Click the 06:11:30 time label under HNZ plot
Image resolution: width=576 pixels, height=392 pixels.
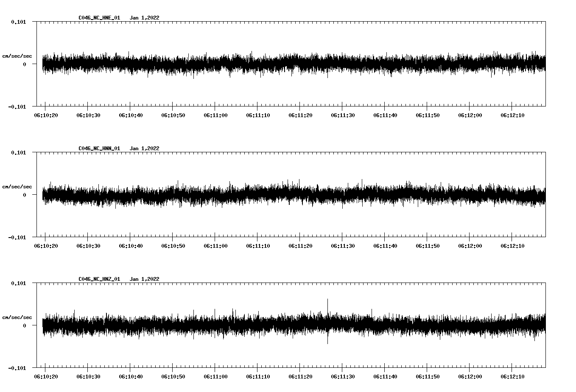click(x=343, y=377)
